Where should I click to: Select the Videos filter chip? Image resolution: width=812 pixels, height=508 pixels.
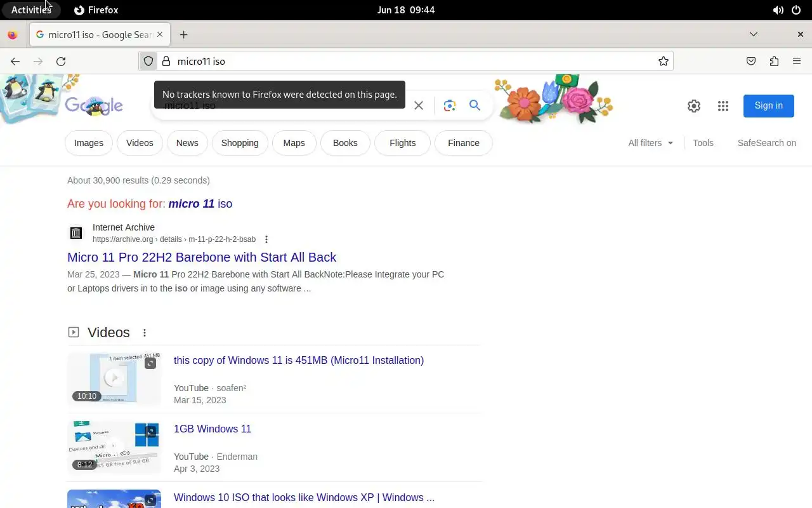140,143
